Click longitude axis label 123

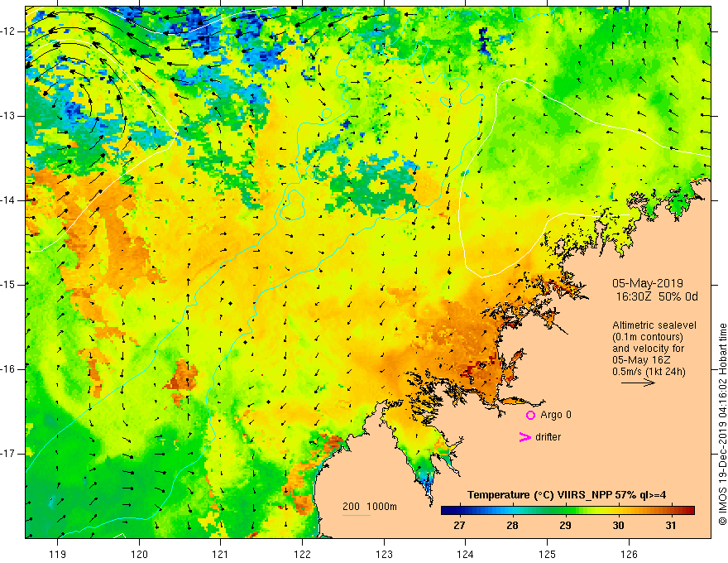pyautogui.click(x=384, y=554)
